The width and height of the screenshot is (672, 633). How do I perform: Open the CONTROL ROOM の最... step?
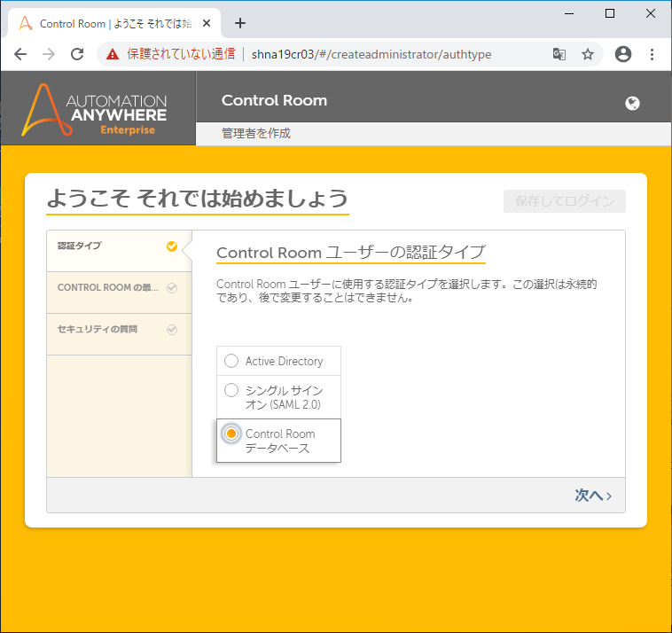(119, 293)
